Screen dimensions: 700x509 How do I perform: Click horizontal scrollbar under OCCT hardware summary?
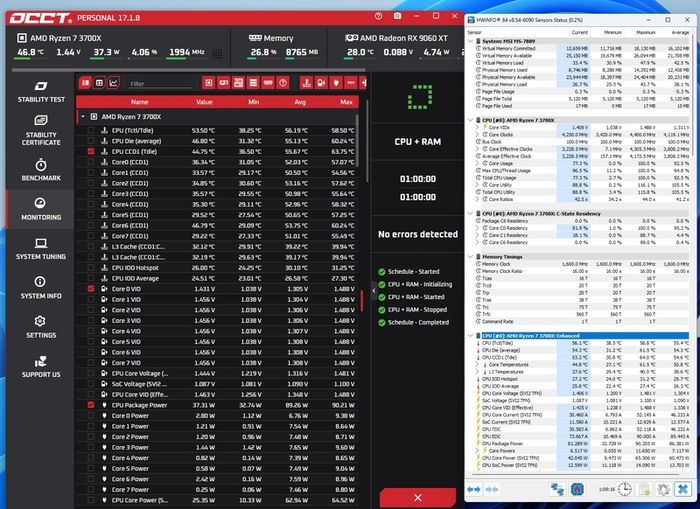pos(189,70)
